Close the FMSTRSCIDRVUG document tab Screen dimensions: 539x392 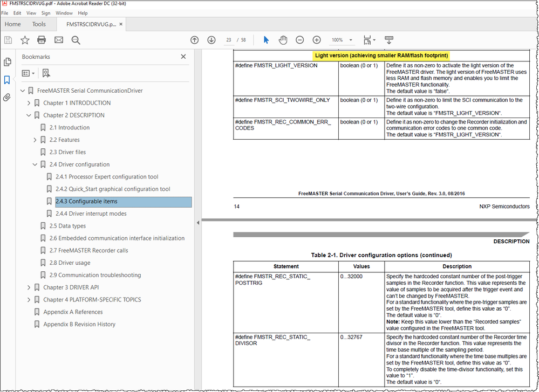[x=121, y=24]
